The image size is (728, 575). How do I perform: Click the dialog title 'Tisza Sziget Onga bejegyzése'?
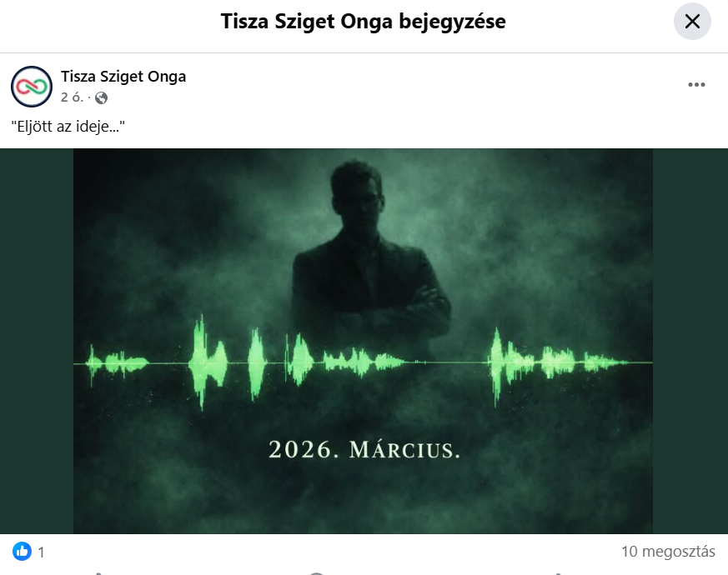point(363,22)
